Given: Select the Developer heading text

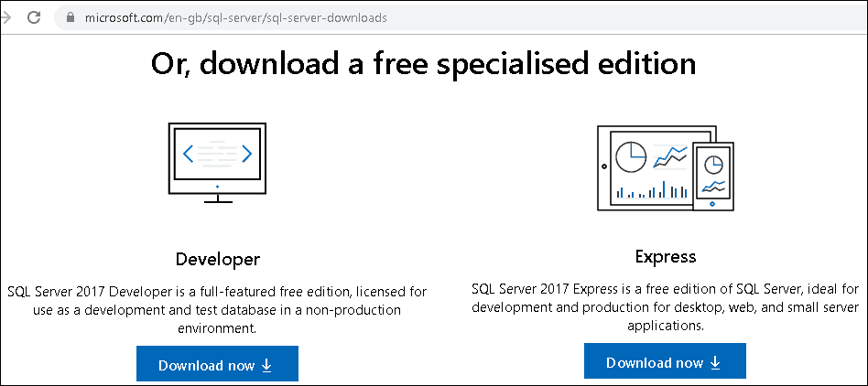Looking at the screenshot, I should pyautogui.click(x=217, y=259).
